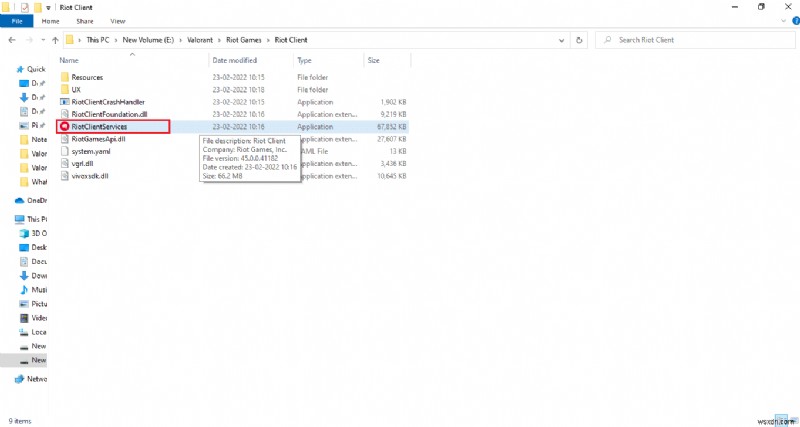This screenshot has height=427, width=800.
Task: Select RiotGamesApi.dll file icon
Action: (x=64, y=139)
